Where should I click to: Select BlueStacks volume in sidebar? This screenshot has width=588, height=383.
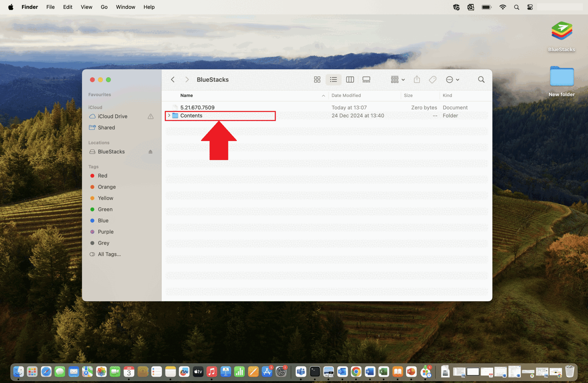111,152
